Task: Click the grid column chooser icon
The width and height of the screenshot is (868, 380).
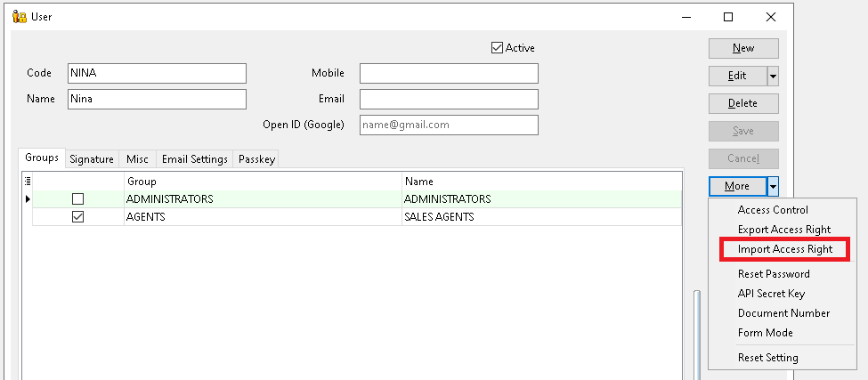Action: (x=27, y=181)
